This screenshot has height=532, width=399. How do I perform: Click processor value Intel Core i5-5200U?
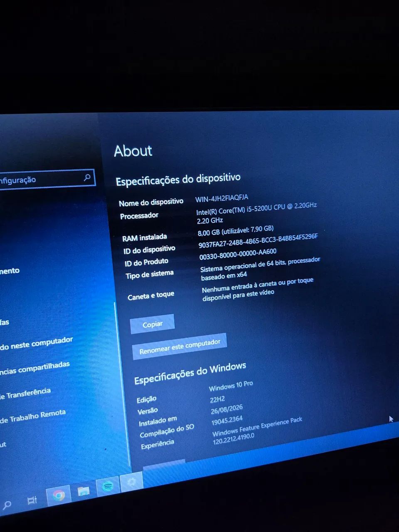coord(256,213)
